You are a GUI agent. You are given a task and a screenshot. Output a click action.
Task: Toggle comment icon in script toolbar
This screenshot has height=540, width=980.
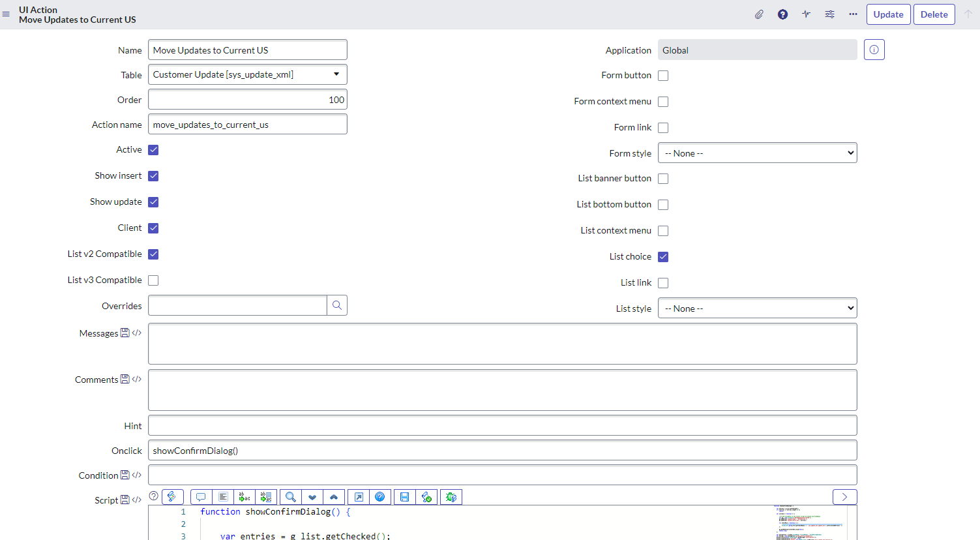tap(201, 497)
